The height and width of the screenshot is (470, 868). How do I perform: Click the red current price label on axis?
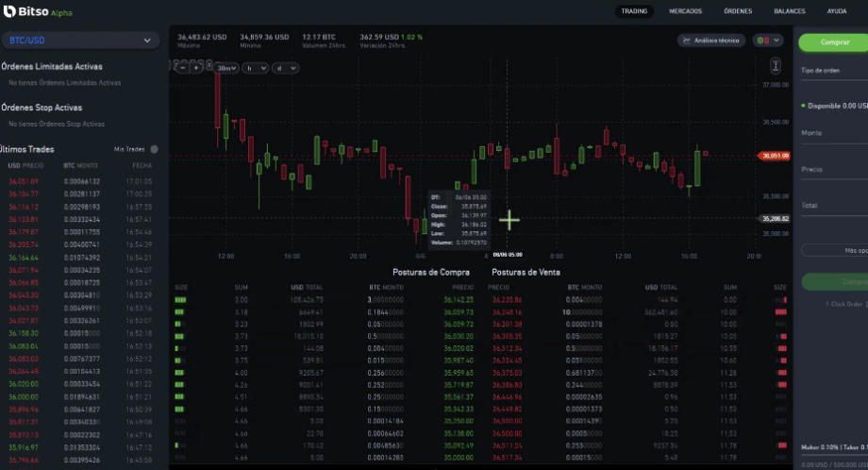click(x=775, y=156)
